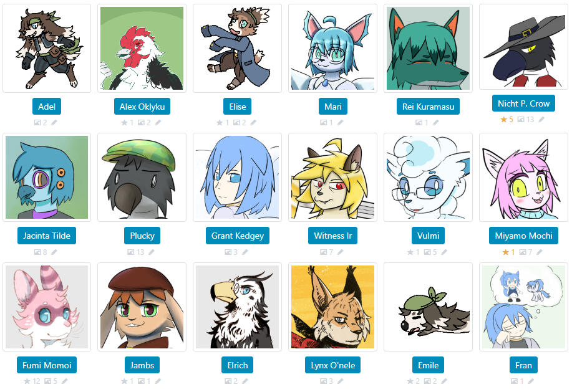Open the Rei Kuramasu character page
Image resolution: width=572 pixels, height=392 pixels.
[428, 107]
